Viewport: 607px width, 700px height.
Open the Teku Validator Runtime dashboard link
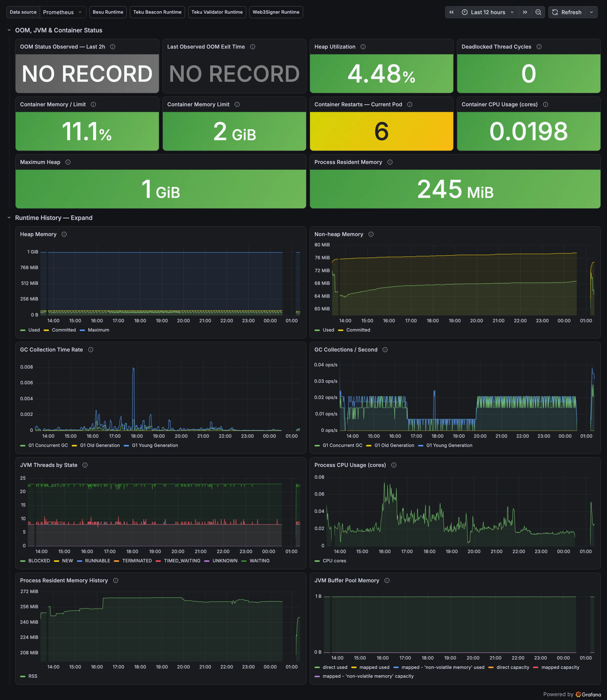pos(217,12)
